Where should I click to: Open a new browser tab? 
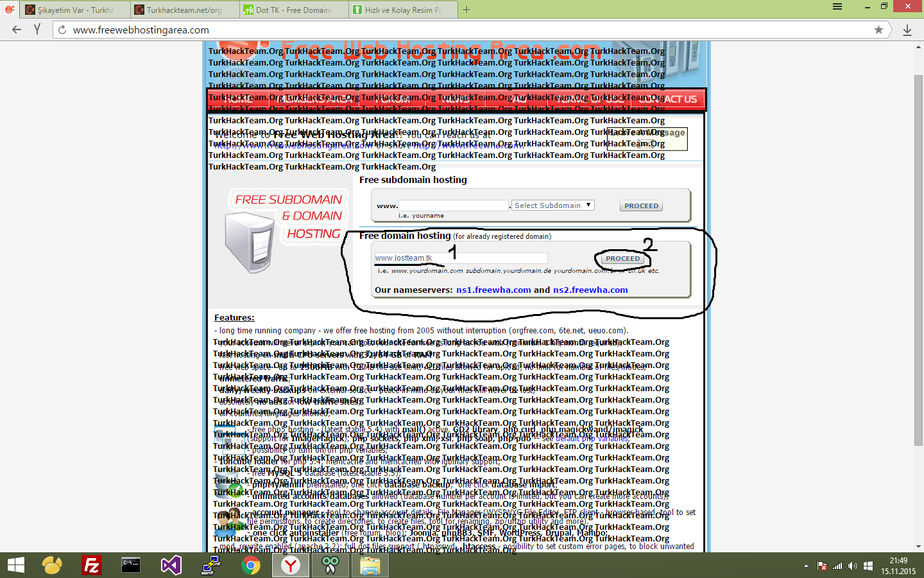coord(466,10)
